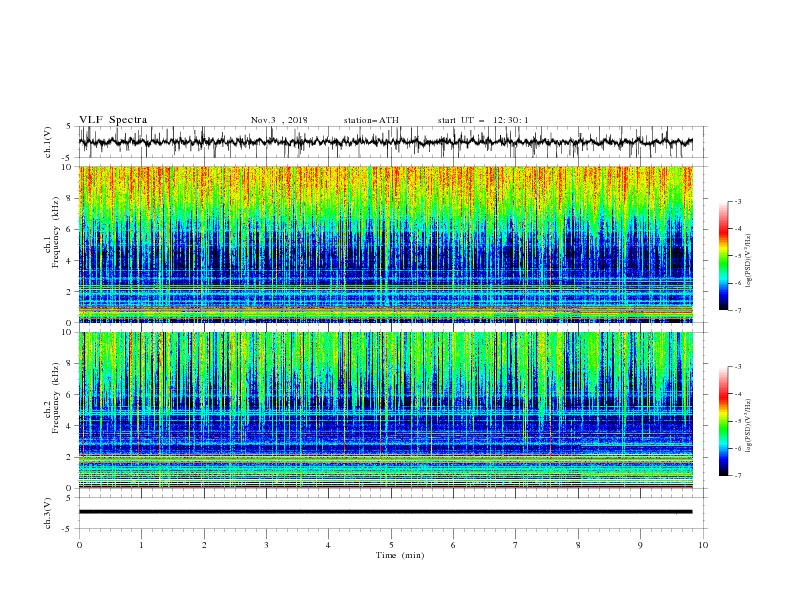Click the ch.1 voltage waveform trace
The height and width of the screenshot is (612, 792).
(x=385, y=142)
